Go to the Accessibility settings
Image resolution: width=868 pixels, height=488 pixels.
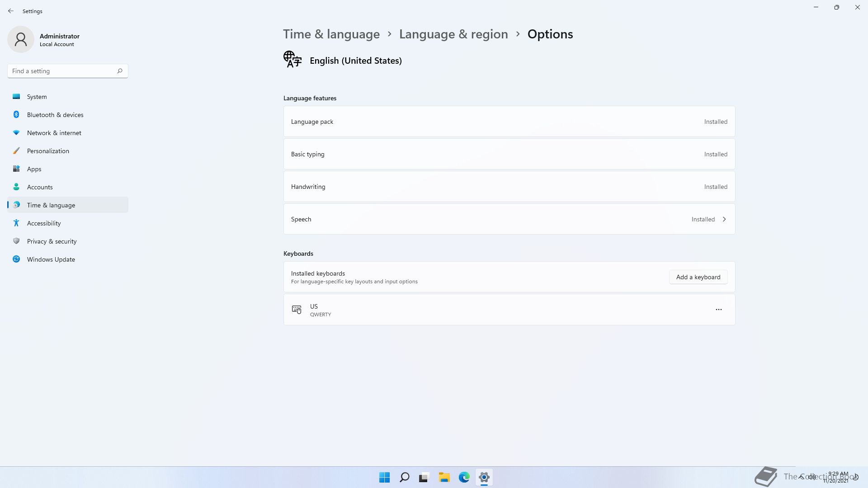(x=44, y=223)
